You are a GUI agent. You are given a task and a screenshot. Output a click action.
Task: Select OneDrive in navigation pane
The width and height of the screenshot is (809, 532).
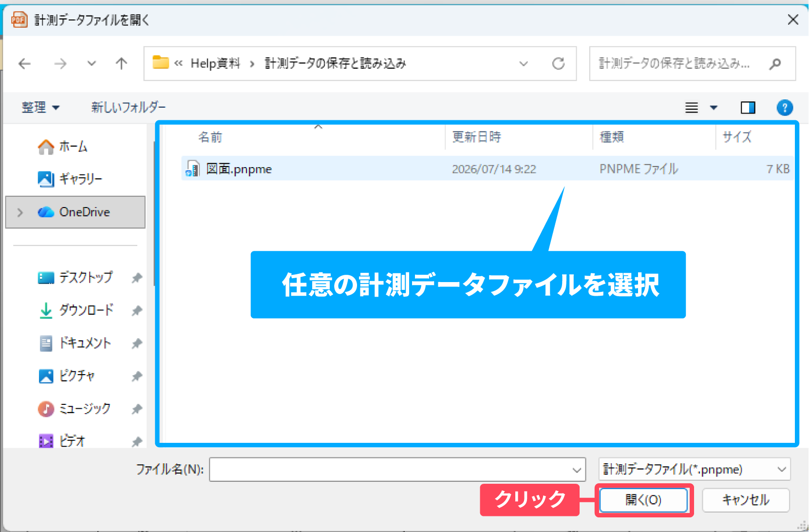[x=75, y=212]
